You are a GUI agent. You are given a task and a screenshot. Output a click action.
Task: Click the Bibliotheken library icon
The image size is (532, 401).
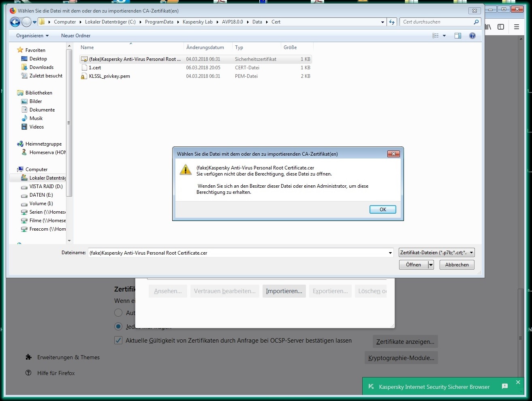(x=20, y=93)
